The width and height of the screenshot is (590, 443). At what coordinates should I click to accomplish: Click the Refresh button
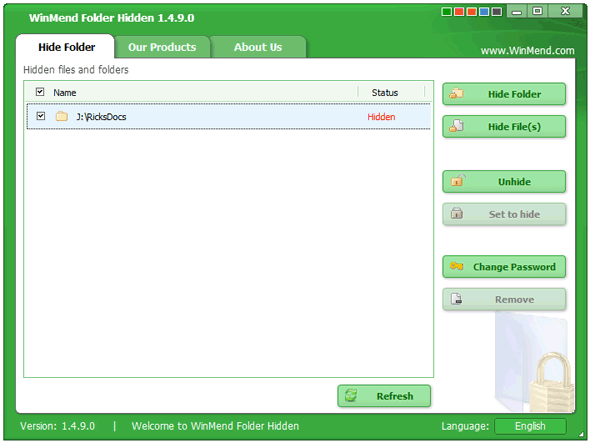384,396
